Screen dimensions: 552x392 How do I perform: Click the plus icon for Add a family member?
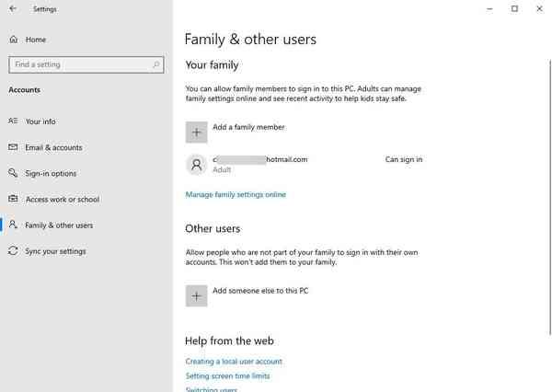click(x=197, y=133)
